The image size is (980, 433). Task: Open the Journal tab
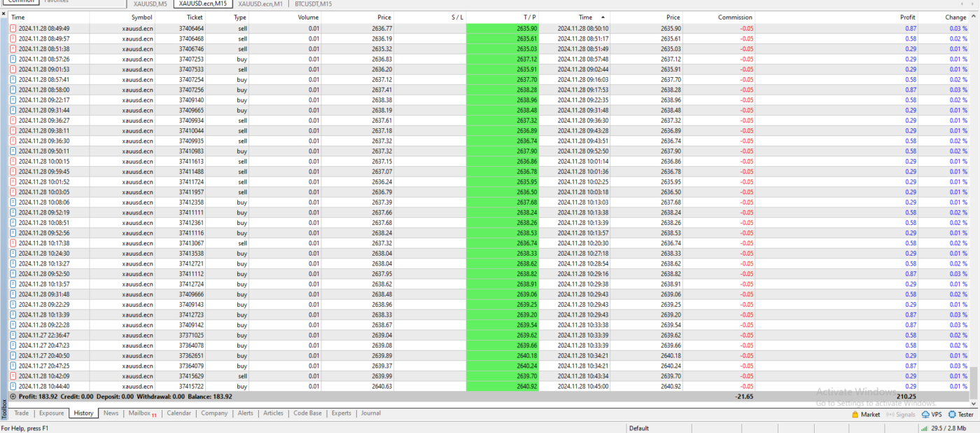(x=371, y=413)
